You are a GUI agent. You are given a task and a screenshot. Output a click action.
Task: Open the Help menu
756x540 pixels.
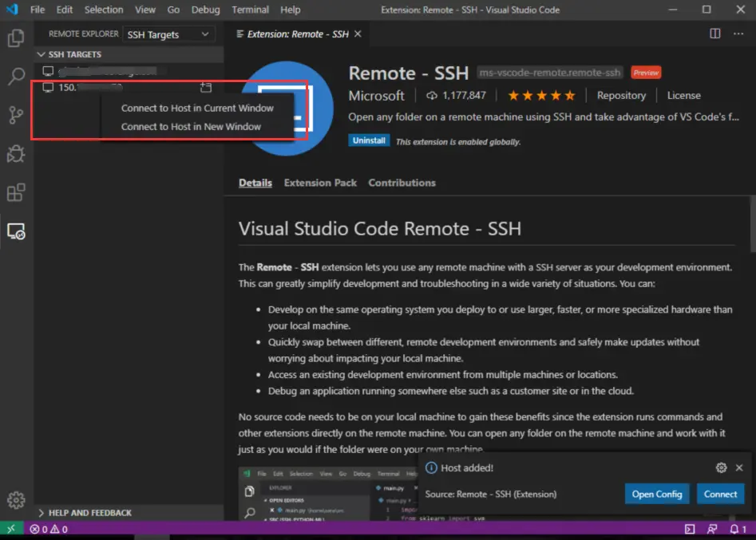(291, 10)
